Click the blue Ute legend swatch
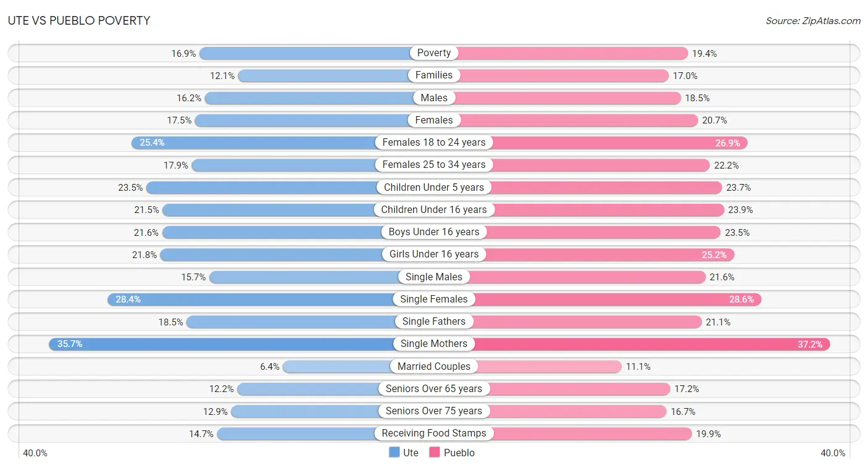868x468 pixels. [x=394, y=453]
